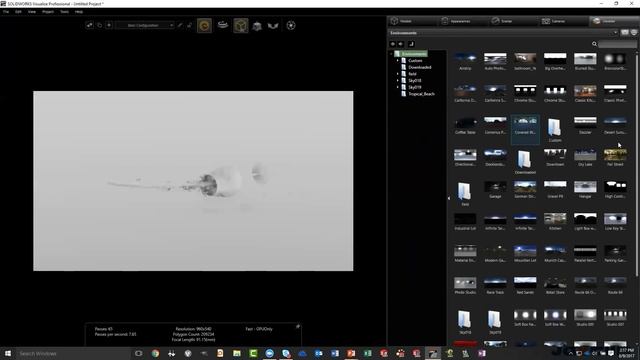Click the Search Windows taskbar box

(x=73, y=353)
